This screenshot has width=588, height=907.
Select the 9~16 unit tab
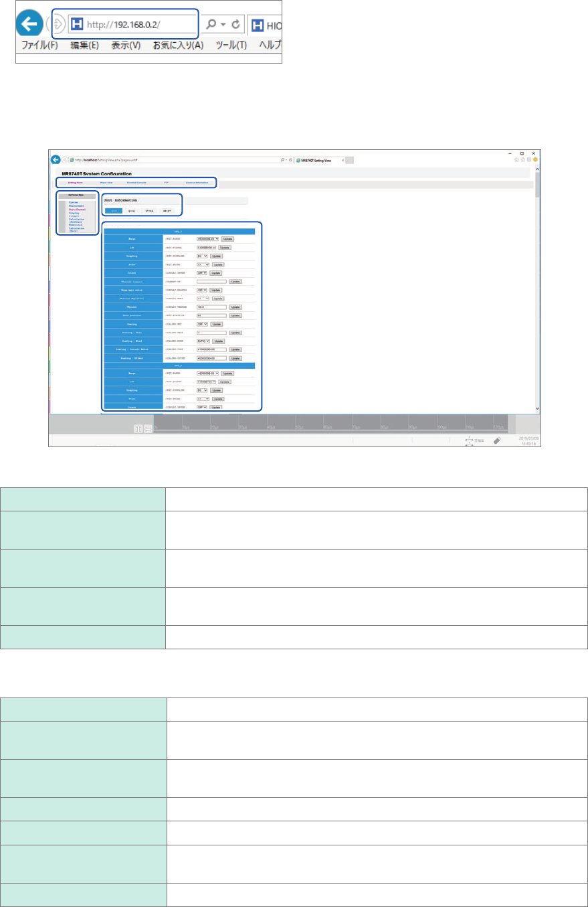(132, 211)
